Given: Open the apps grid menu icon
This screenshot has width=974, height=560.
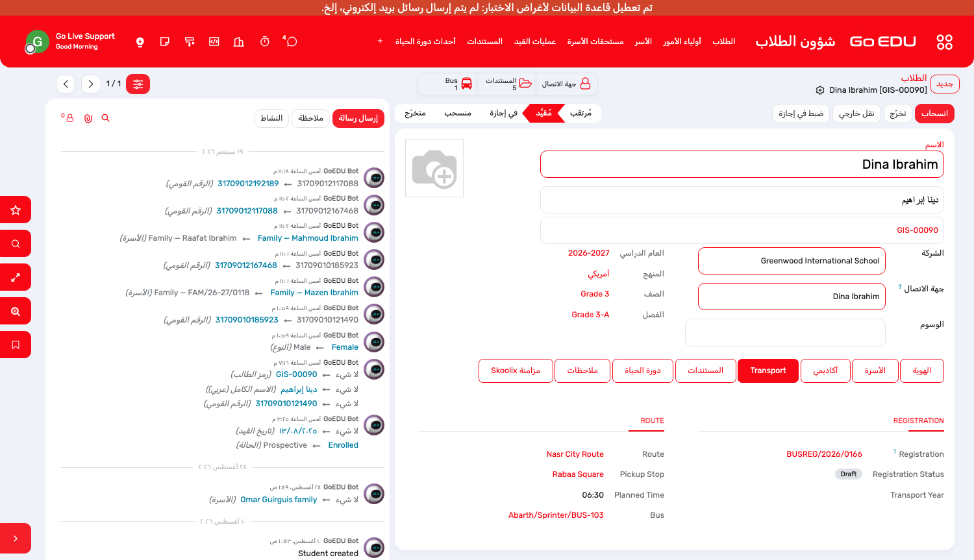Looking at the screenshot, I should coord(944,42).
